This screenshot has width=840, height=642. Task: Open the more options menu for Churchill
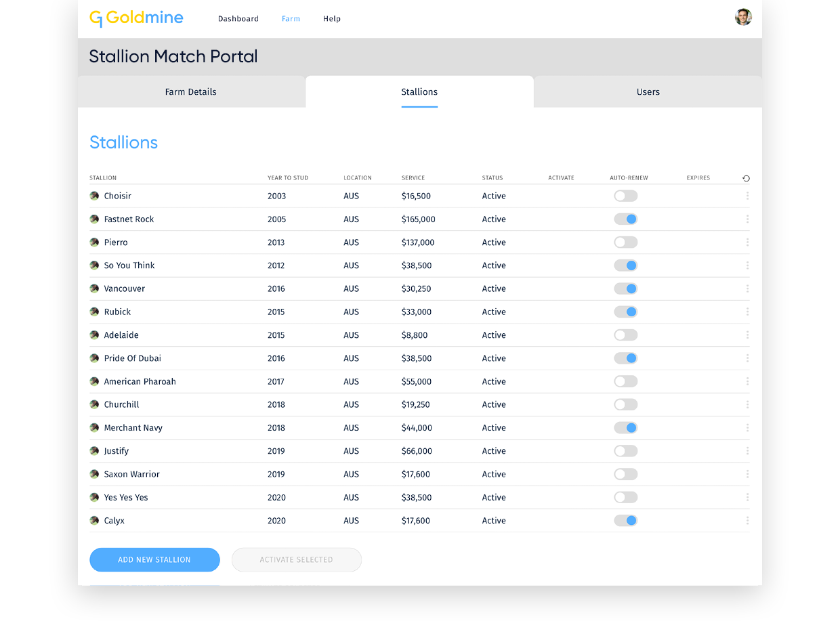pyautogui.click(x=747, y=404)
